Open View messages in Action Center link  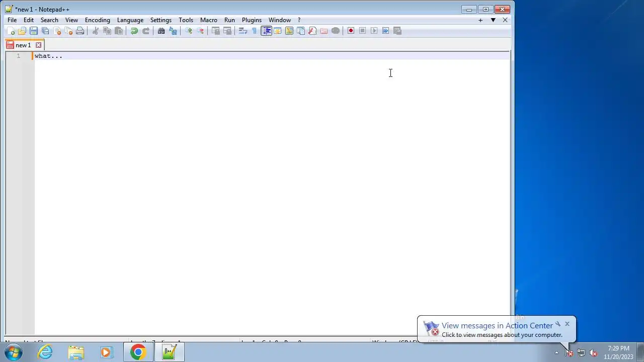coord(497,326)
